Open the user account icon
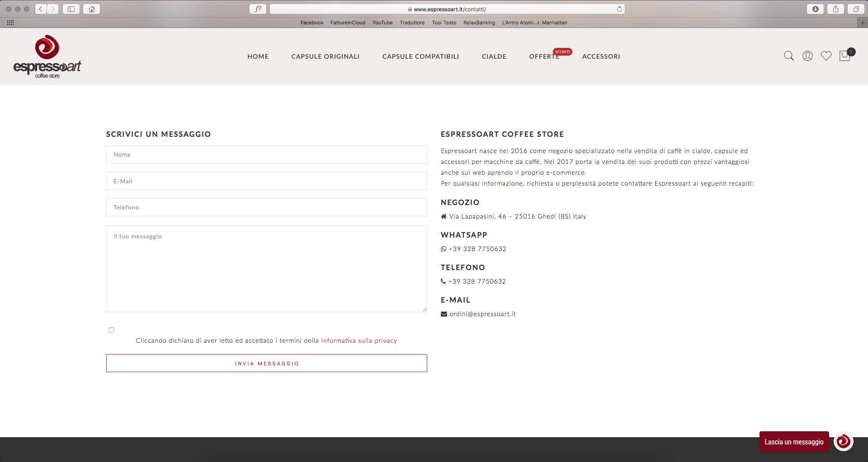Image resolution: width=868 pixels, height=462 pixels. [x=807, y=56]
